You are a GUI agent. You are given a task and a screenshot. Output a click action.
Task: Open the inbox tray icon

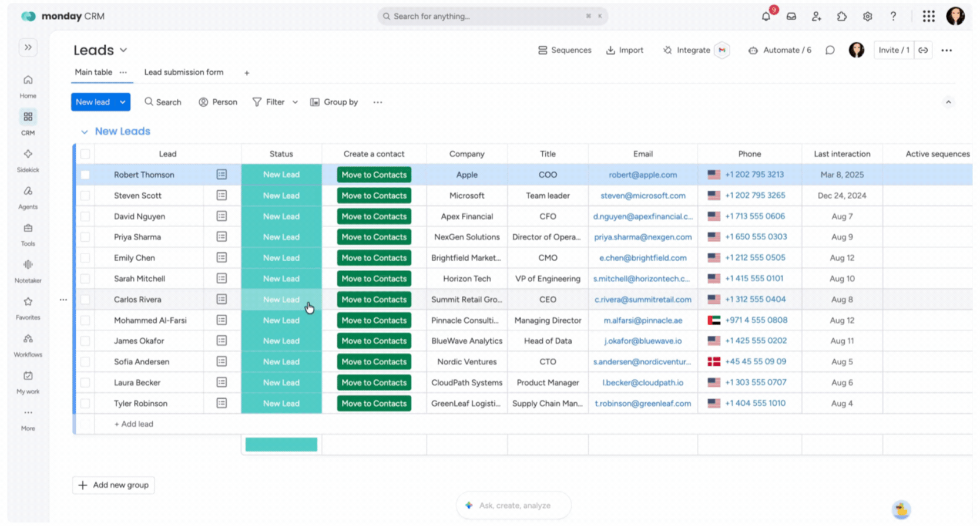coord(791,16)
